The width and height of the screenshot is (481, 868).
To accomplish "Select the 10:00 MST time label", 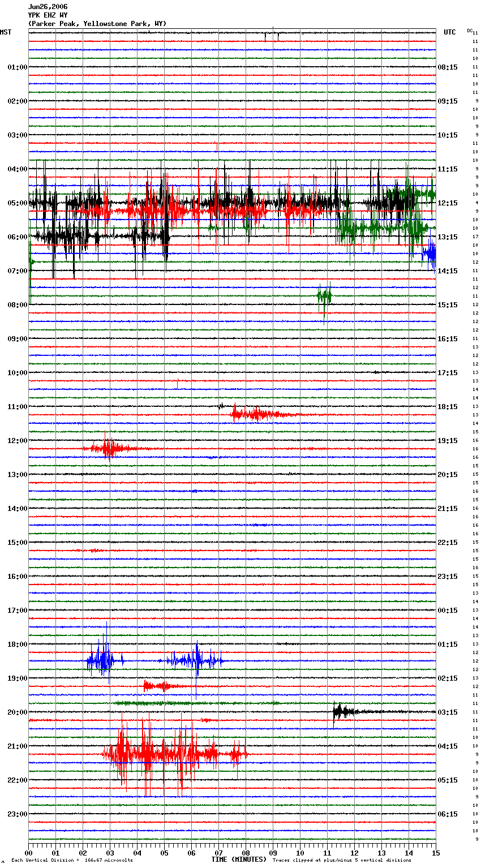I will [17, 372].
